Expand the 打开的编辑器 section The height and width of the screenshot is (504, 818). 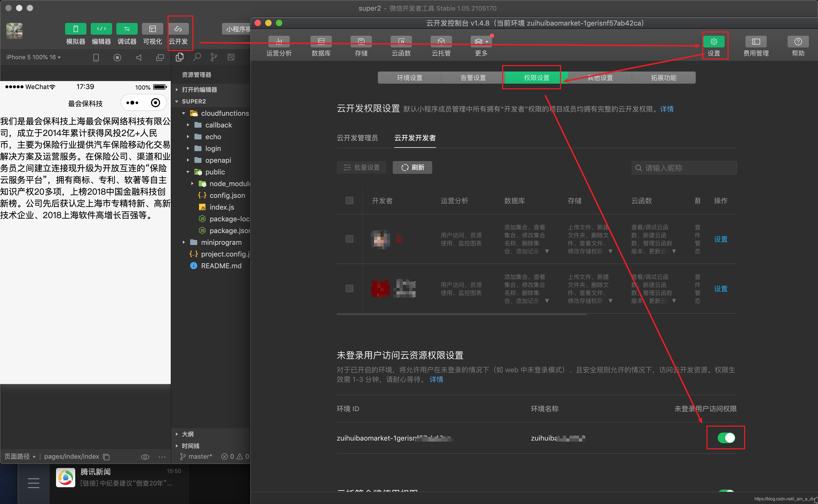click(199, 90)
